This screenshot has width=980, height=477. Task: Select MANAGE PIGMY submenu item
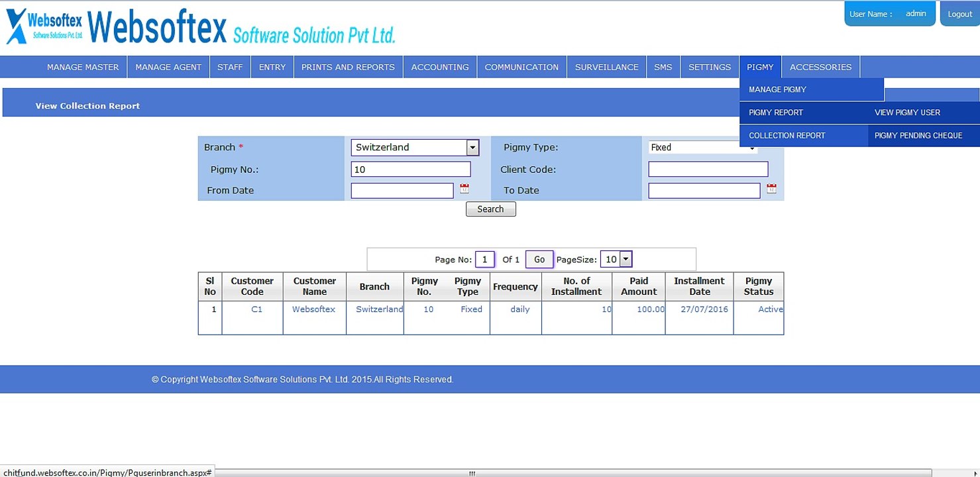[812, 89]
